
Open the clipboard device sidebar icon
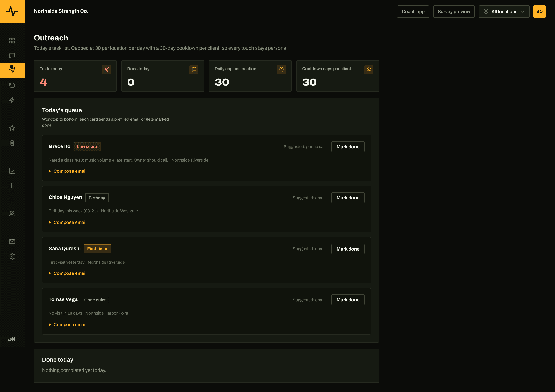[x=12, y=143]
